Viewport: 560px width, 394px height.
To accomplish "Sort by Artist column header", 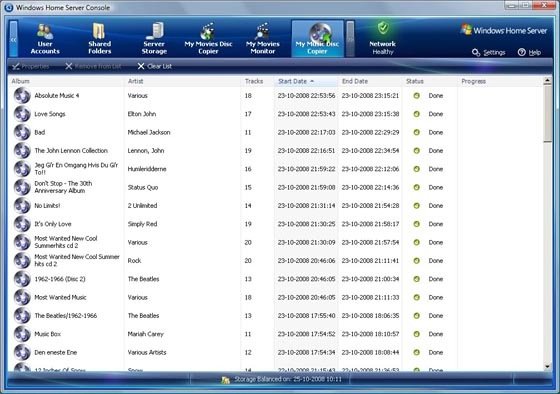I will tap(182, 81).
